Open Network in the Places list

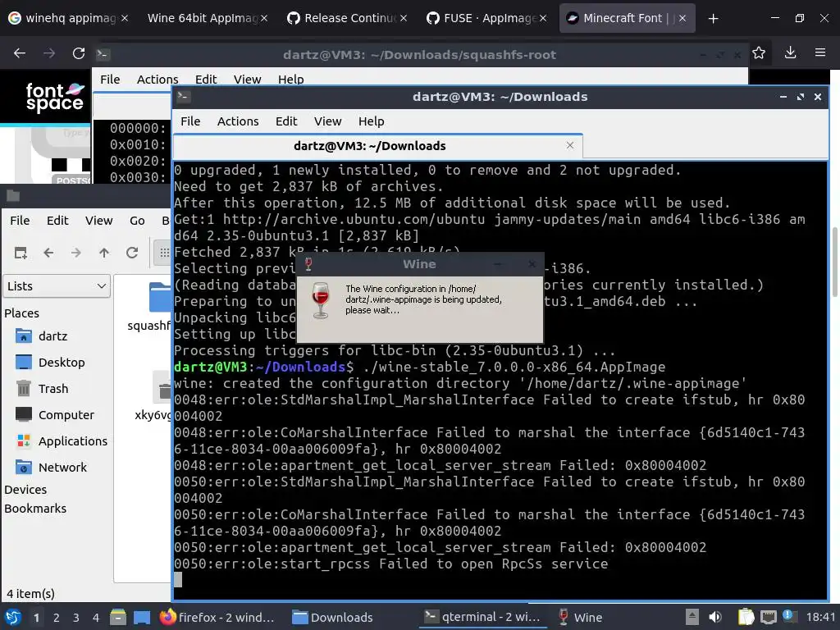51,468
